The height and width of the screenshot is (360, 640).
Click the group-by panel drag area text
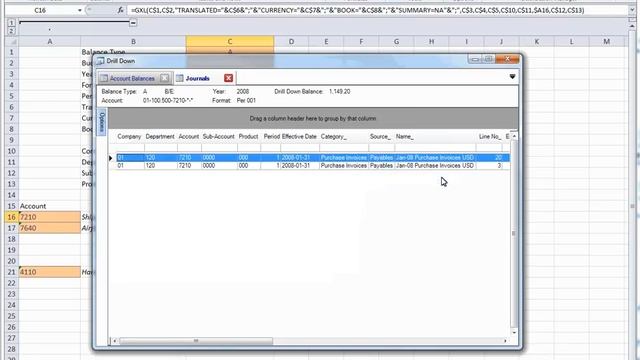tap(313, 118)
